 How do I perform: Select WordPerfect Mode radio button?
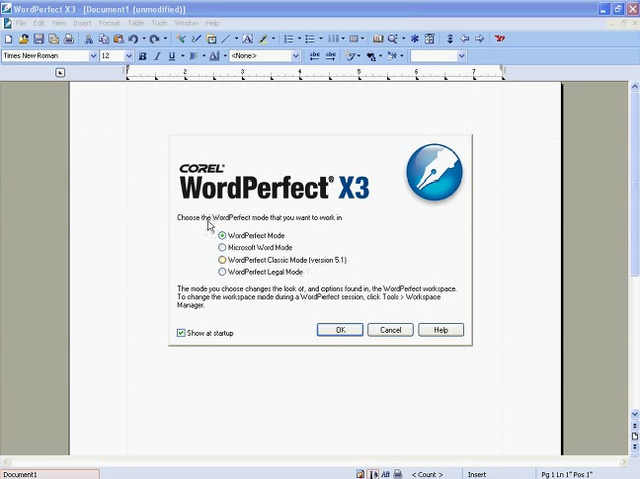point(222,235)
